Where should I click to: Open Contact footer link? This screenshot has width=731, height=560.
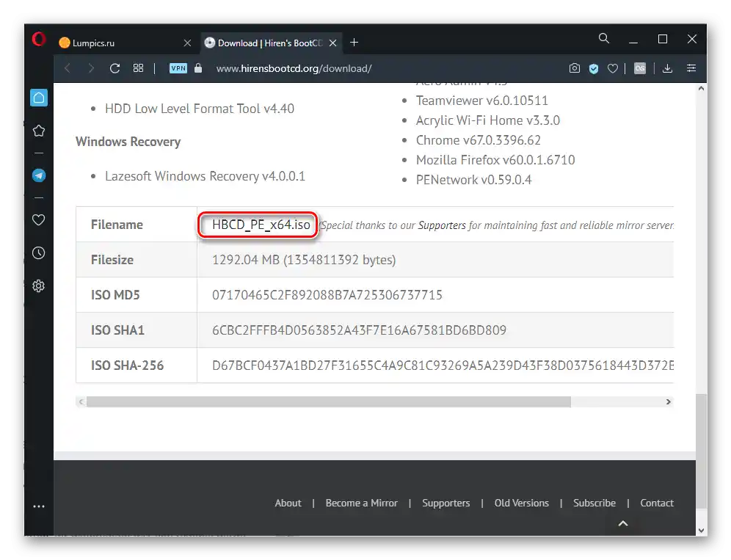coord(657,503)
